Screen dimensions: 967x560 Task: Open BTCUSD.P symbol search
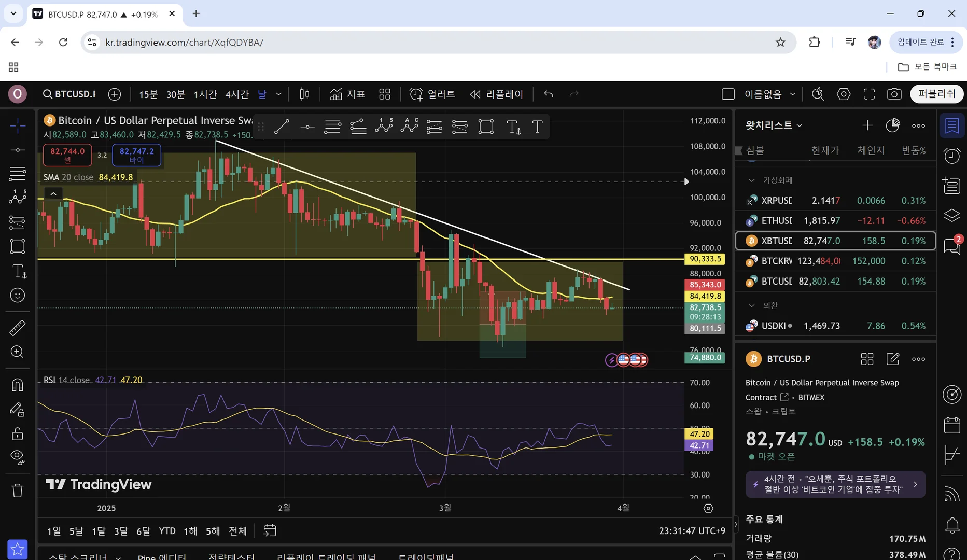pyautogui.click(x=69, y=94)
